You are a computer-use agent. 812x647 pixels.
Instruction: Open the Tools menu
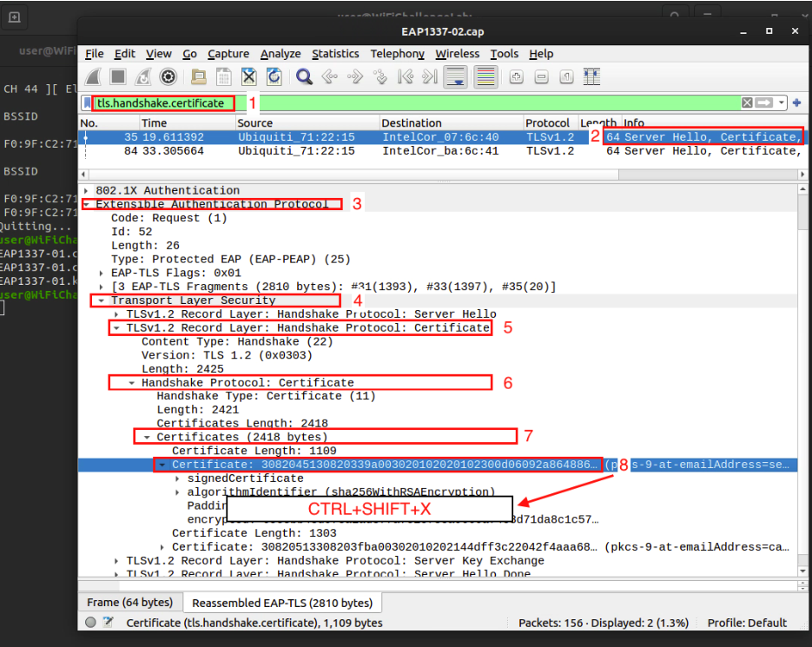coord(505,54)
